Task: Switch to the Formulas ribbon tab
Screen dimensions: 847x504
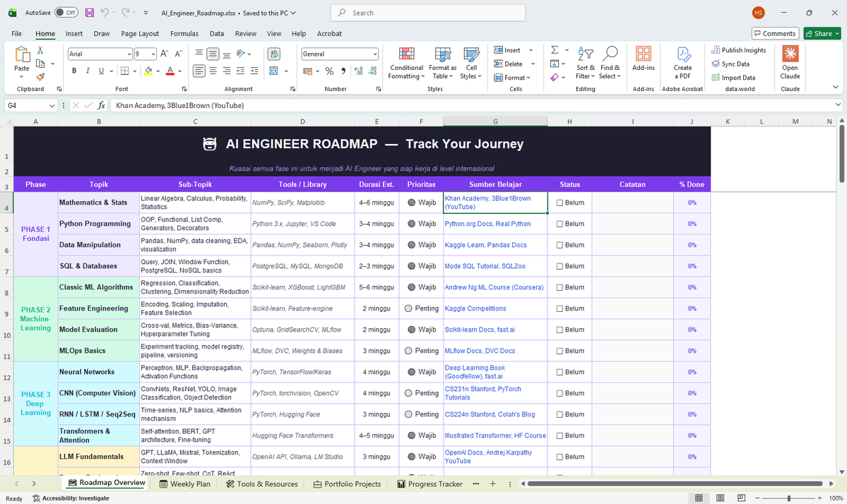Action: click(x=184, y=33)
